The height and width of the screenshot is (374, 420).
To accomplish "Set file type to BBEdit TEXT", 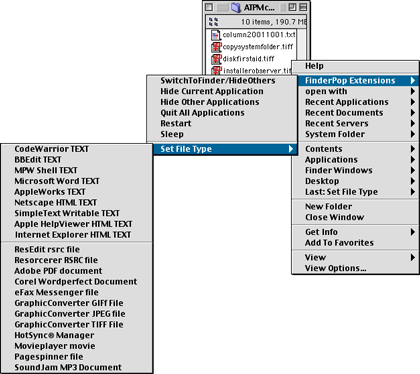I will point(77,160).
